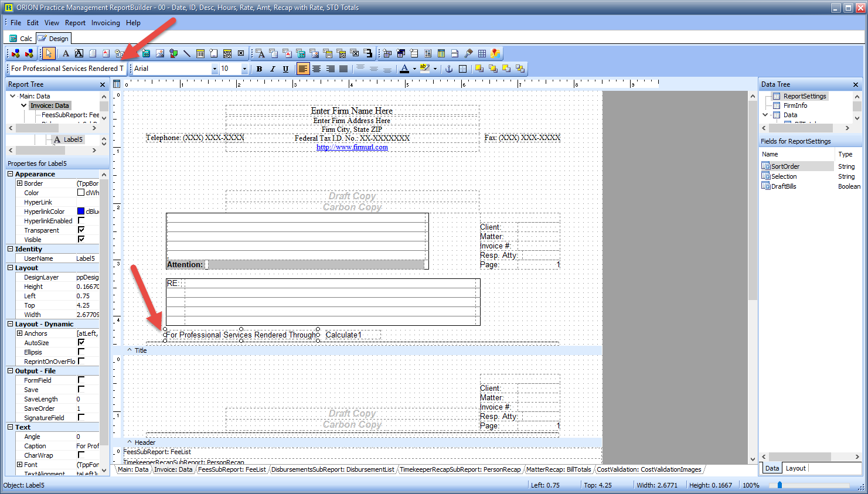The image size is (868, 494).
Task: Expand the Border property
Action: pos(19,183)
